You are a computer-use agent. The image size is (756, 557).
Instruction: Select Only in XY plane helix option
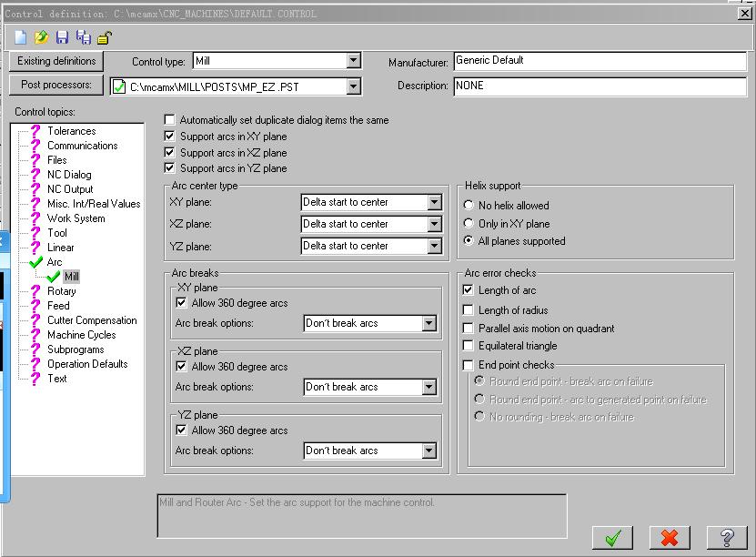[x=469, y=223]
